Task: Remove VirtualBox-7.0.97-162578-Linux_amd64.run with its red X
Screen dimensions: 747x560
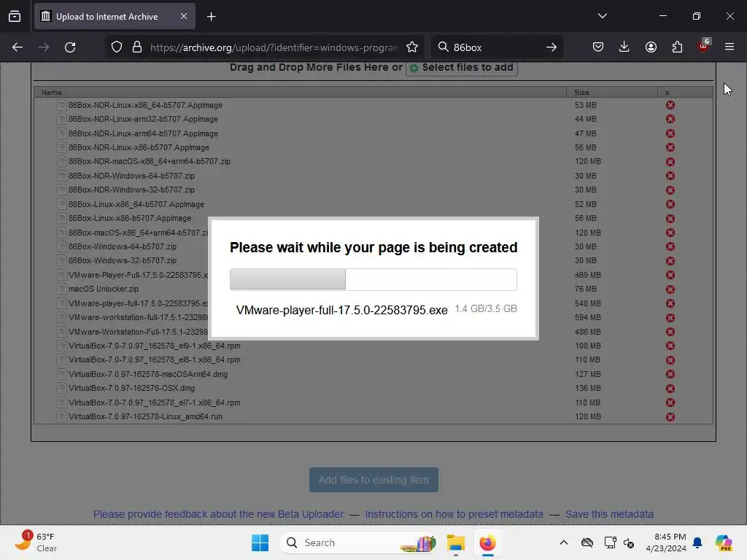Action: point(670,416)
